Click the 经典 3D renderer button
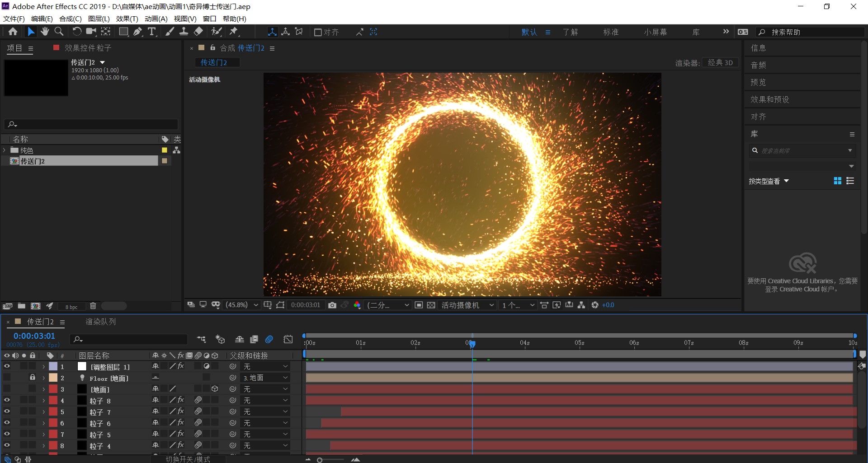This screenshot has width=868, height=463. pyautogui.click(x=720, y=63)
